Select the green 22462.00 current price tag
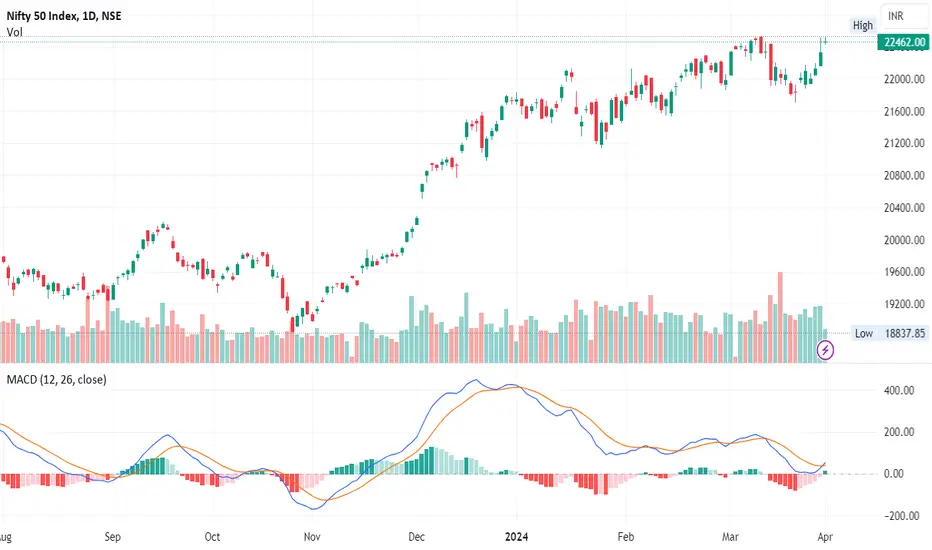This screenshot has height=550, width=932. tap(903, 42)
